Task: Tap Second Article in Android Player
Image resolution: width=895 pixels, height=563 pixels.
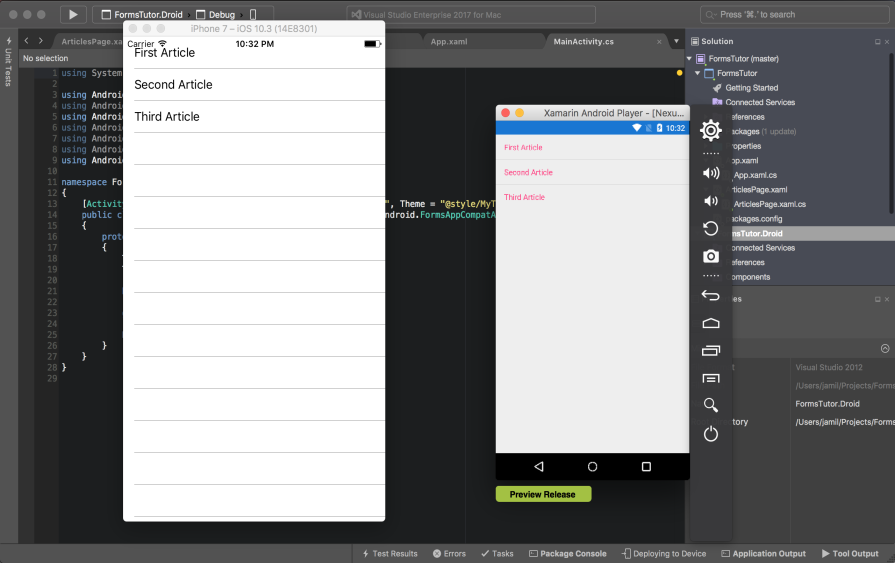Action: click(592, 172)
